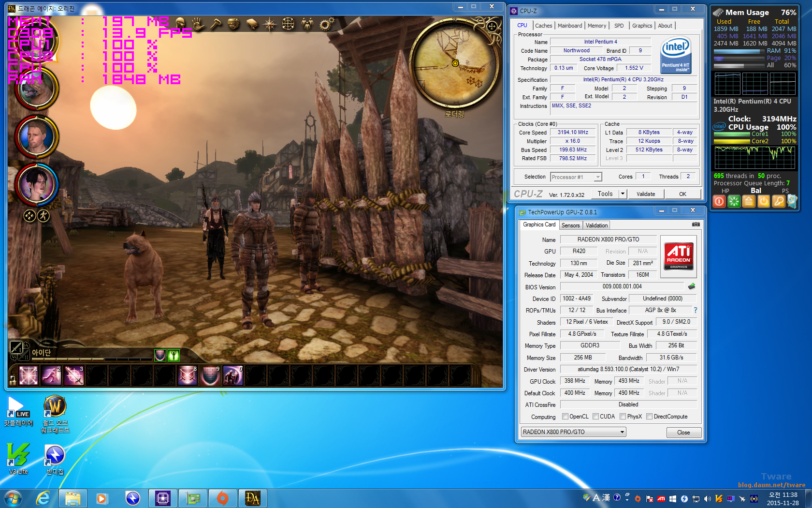Select the blond male party member portrait
This screenshot has width=812, height=508.
[37, 137]
